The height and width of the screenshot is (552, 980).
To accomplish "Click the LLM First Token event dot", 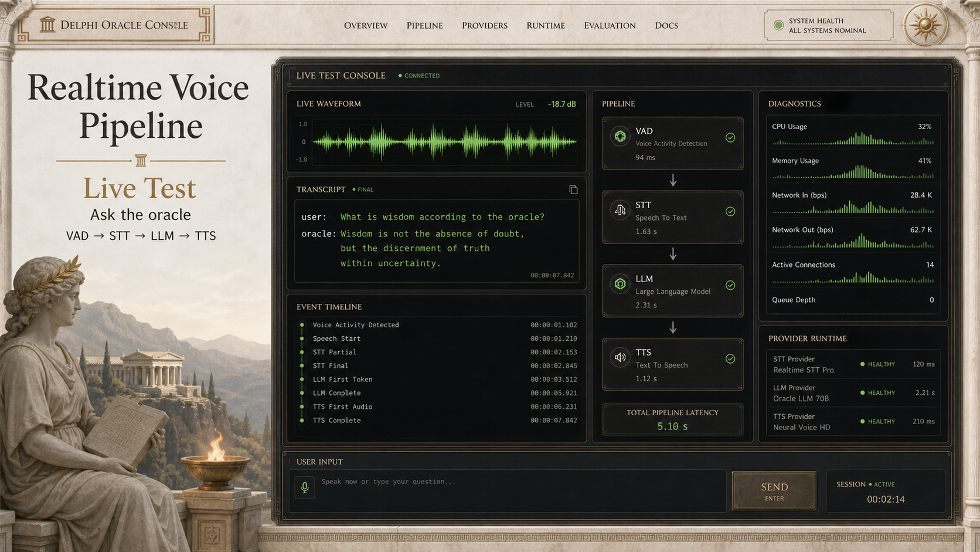I will coord(302,380).
